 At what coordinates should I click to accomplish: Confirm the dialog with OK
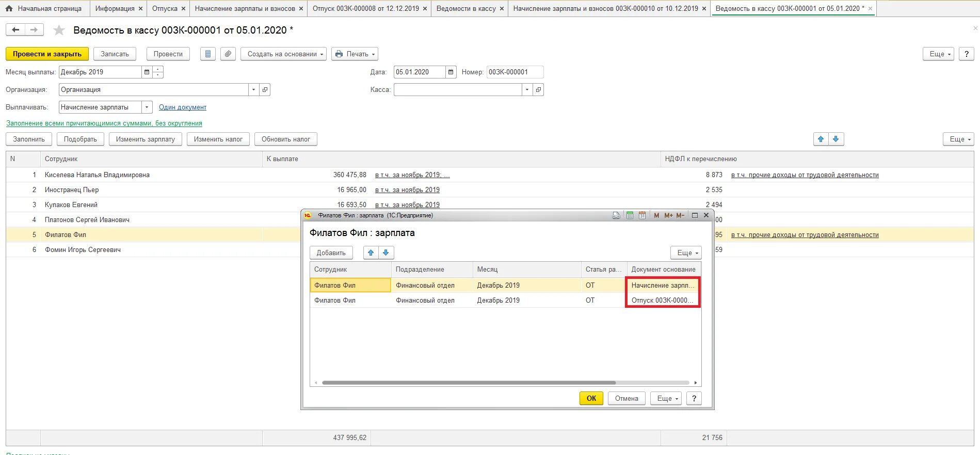click(591, 398)
